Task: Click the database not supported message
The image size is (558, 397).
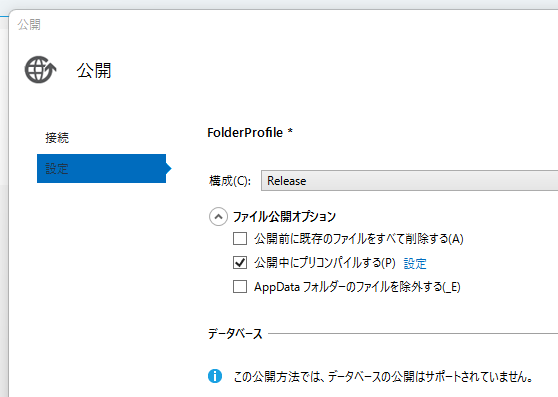Action: tap(383, 376)
